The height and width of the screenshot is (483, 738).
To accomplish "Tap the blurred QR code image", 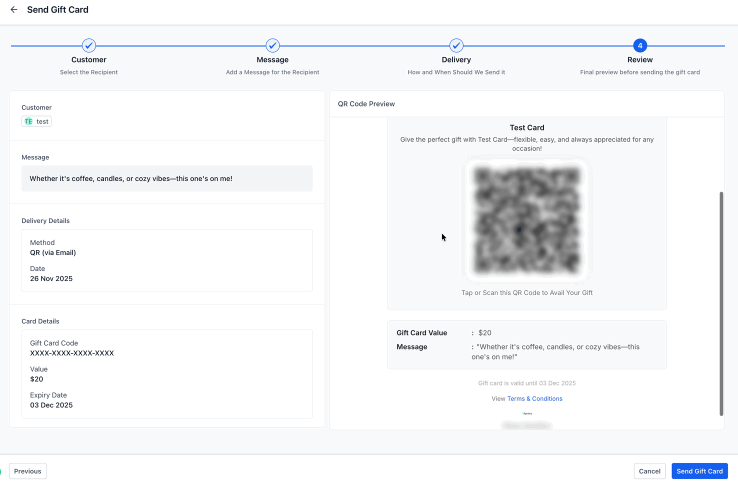I will point(526,221).
